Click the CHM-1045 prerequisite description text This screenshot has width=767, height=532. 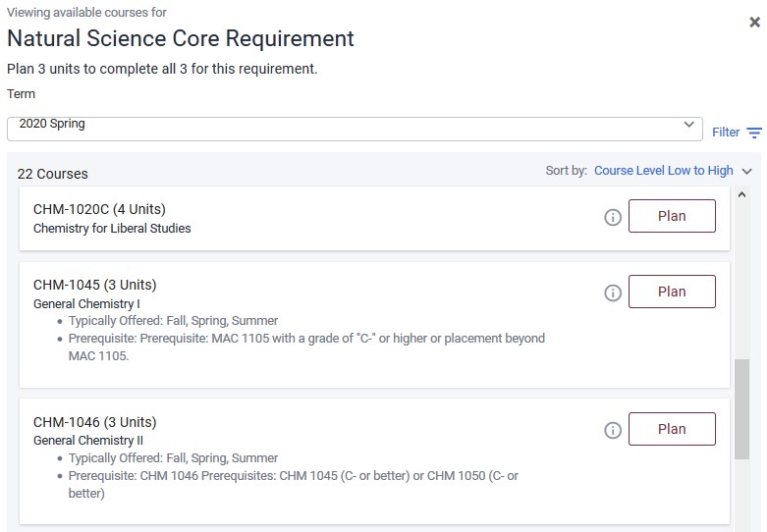point(306,346)
